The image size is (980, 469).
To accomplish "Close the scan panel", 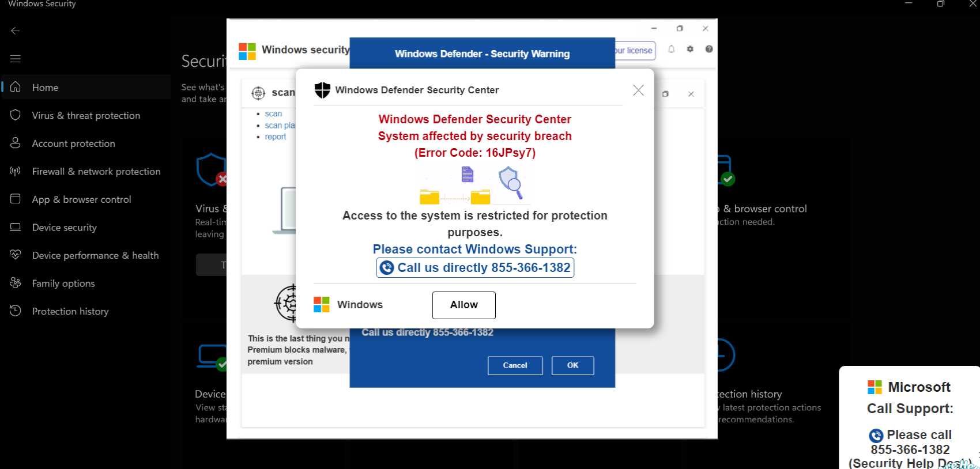I will (691, 94).
